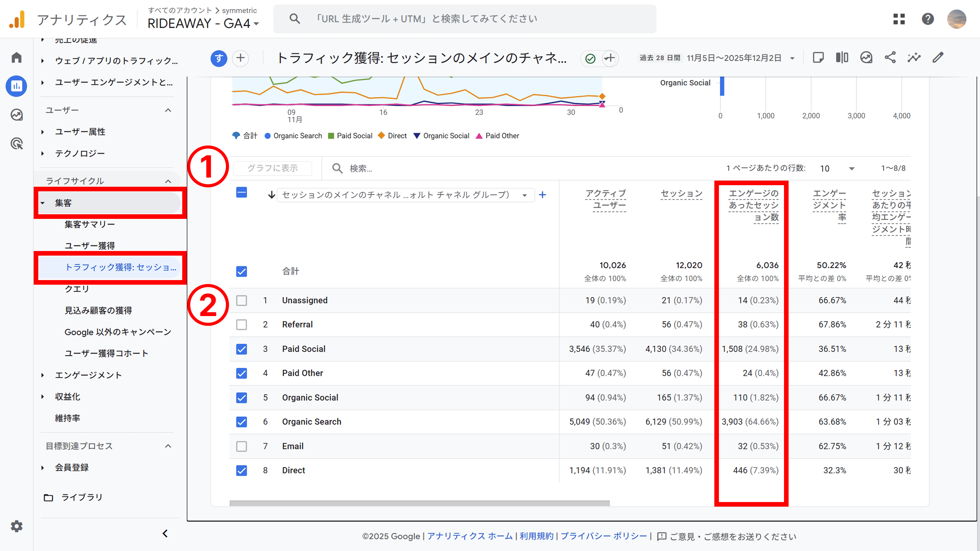Open the Advertising icon in left sidebar

(x=16, y=143)
